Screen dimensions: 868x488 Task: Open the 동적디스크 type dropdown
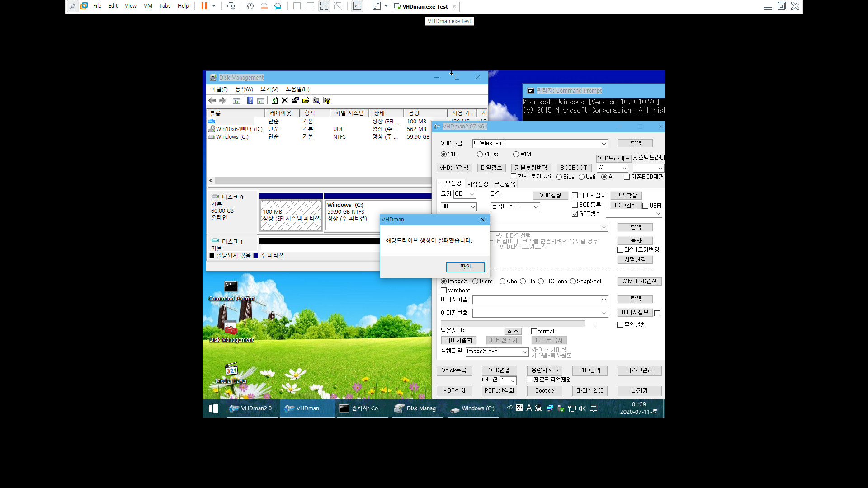point(536,207)
